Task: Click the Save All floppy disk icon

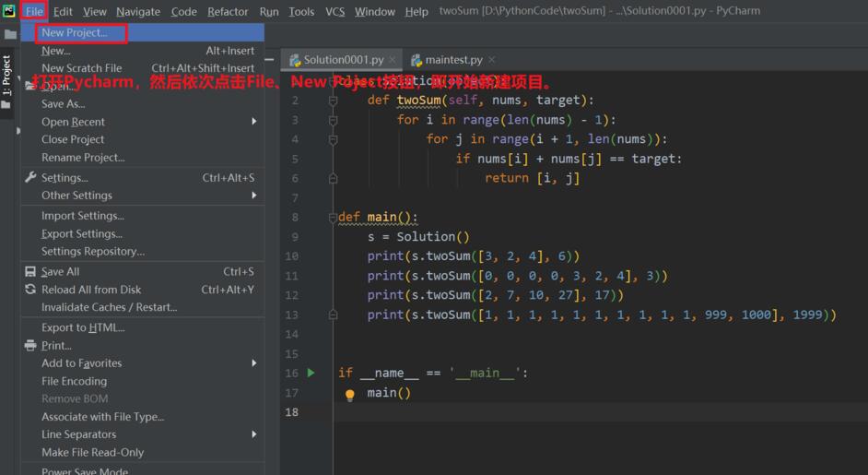Action: (30, 271)
